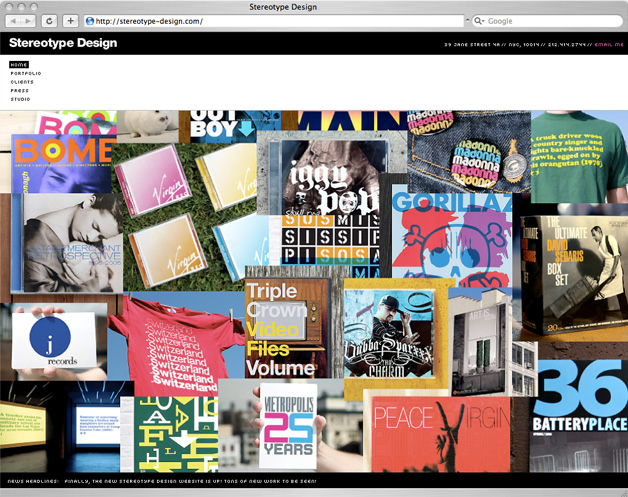The height and width of the screenshot is (497, 628).
Task: Open the green and yellow typographic poster thumbnail
Action: click(x=176, y=435)
